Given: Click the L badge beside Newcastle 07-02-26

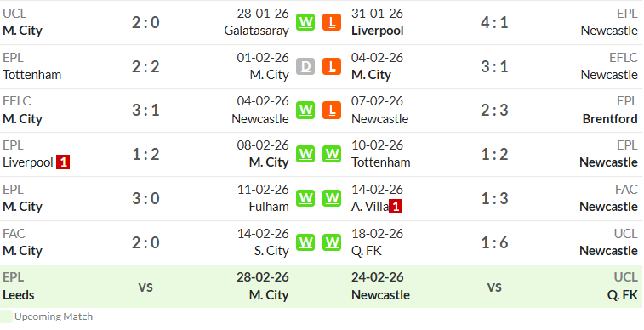Looking at the screenshot, I should (332, 110).
